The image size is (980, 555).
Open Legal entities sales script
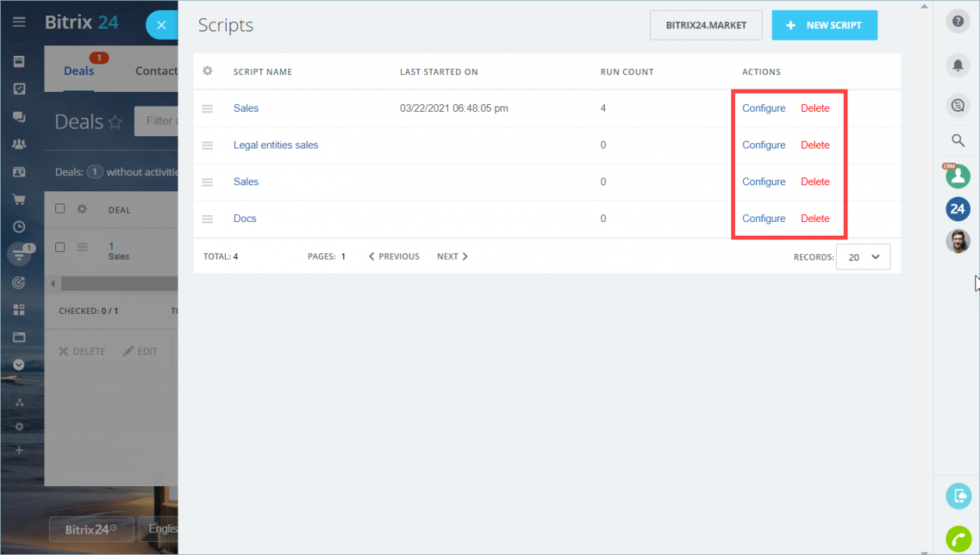point(276,145)
